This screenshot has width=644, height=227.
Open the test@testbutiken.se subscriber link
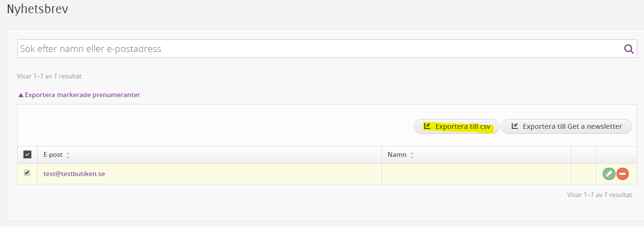(74, 174)
